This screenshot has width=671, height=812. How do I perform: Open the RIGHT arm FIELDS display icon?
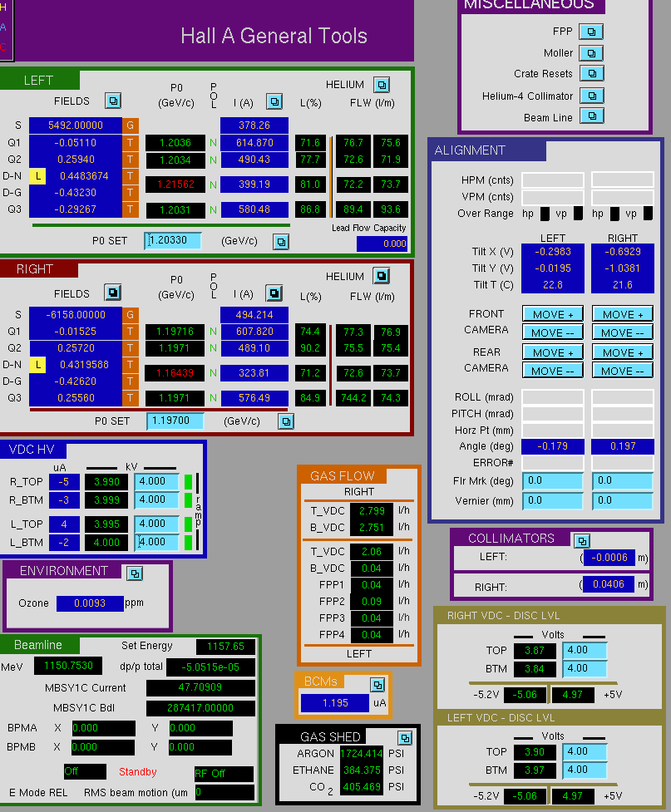click(x=113, y=293)
